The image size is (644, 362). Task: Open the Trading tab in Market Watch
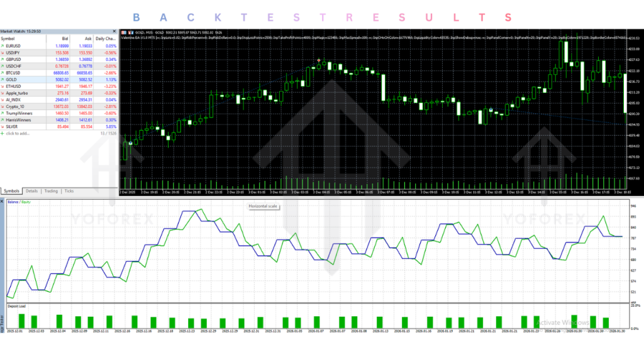point(51,191)
